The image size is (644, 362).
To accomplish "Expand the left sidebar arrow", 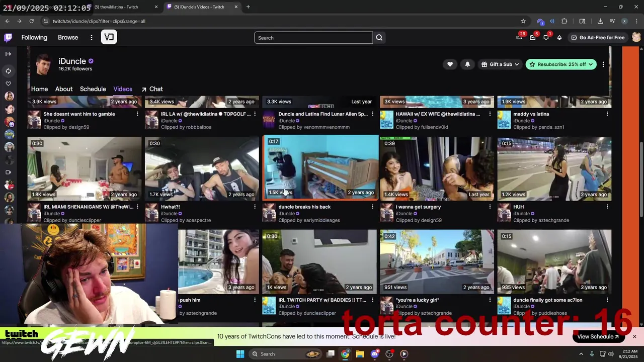I will click(x=8, y=54).
